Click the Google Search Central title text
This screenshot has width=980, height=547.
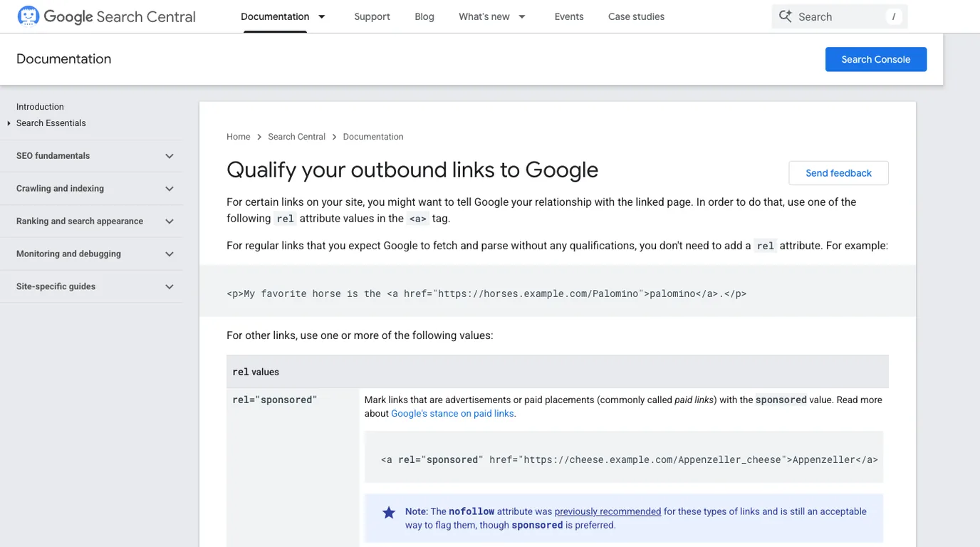click(120, 16)
